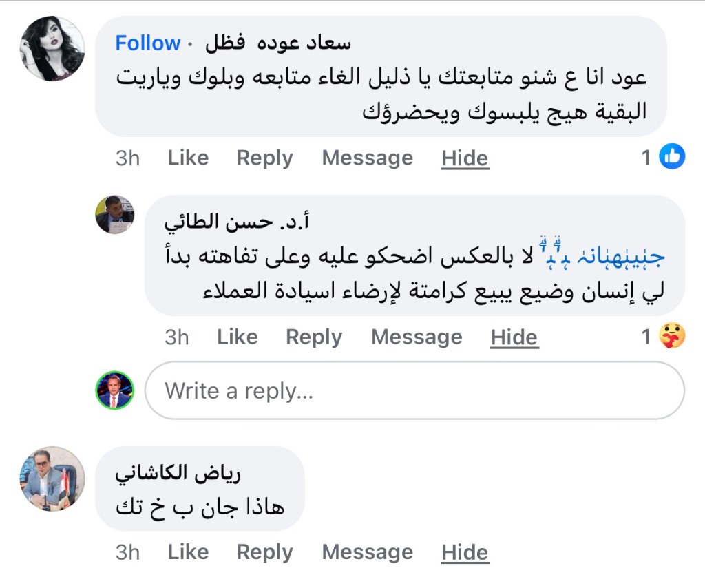Image resolution: width=705 pixels, height=588 pixels.
Task: Like رياض الكاشاني's comment
Action: tap(188, 552)
